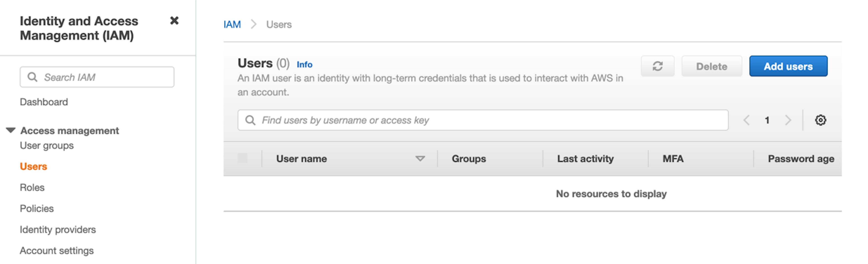Close the IAM navigation sidebar
The width and height of the screenshot is (868, 264).
[175, 21]
